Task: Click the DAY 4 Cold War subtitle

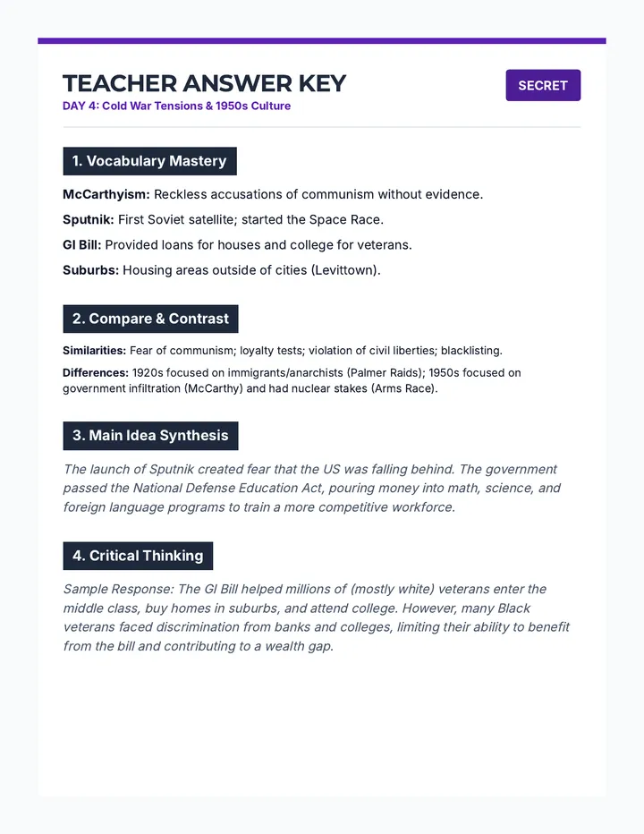Action: [176, 106]
